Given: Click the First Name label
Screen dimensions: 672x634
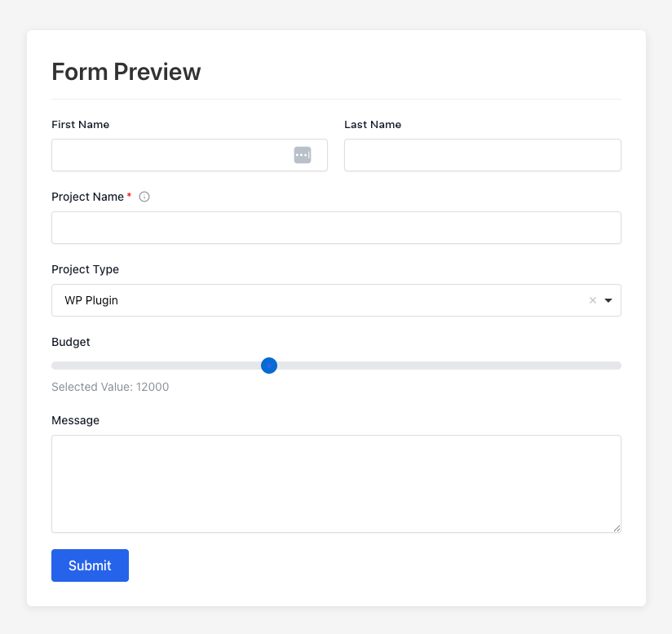Looking at the screenshot, I should (x=80, y=125).
